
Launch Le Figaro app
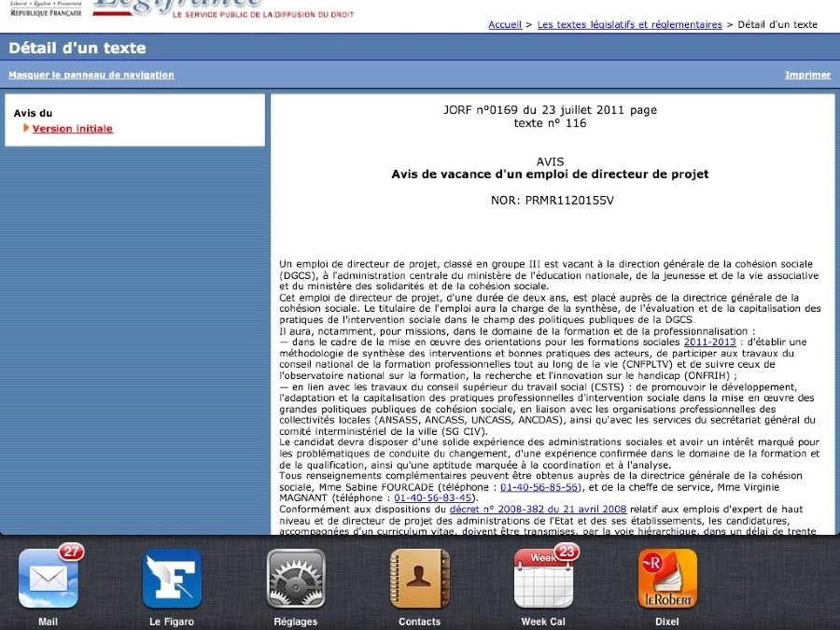tap(172, 579)
